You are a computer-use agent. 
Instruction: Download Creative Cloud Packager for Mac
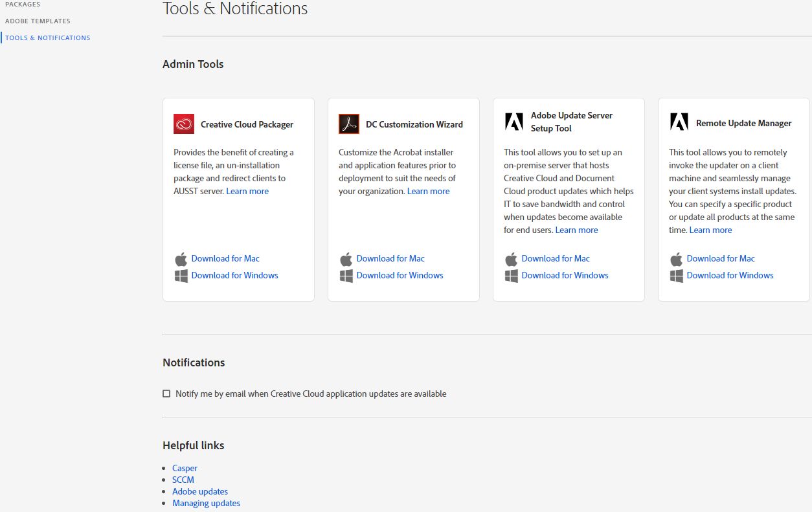(x=225, y=258)
